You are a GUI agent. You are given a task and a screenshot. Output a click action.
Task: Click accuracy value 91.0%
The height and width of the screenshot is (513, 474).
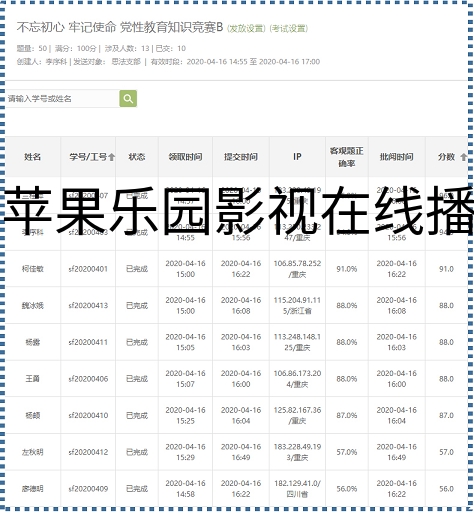tap(347, 269)
